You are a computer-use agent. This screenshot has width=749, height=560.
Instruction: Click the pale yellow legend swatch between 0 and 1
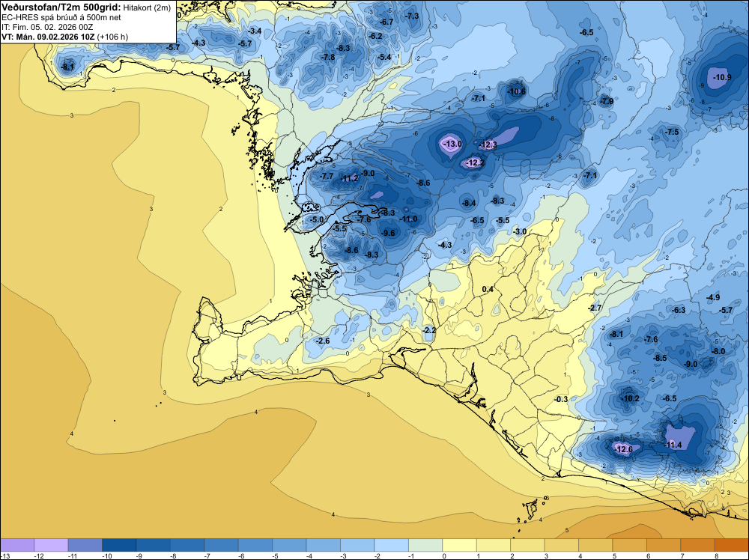click(460, 545)
